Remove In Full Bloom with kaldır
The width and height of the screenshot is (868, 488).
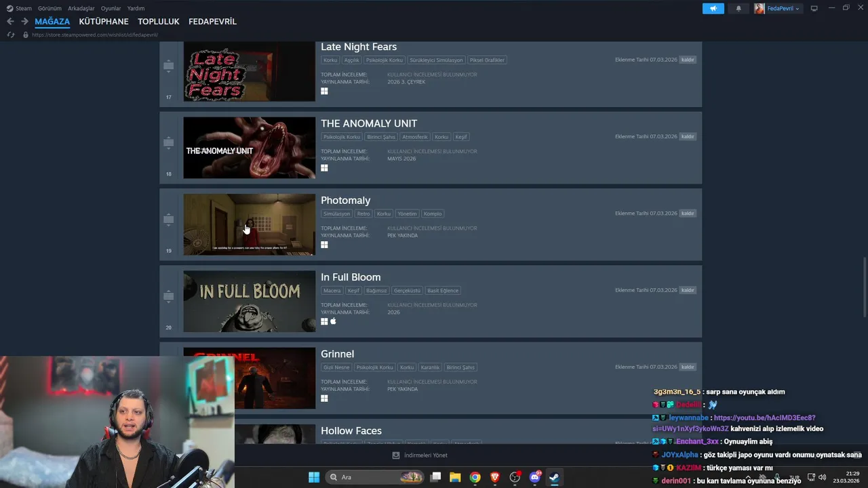(x=688, y=290)
